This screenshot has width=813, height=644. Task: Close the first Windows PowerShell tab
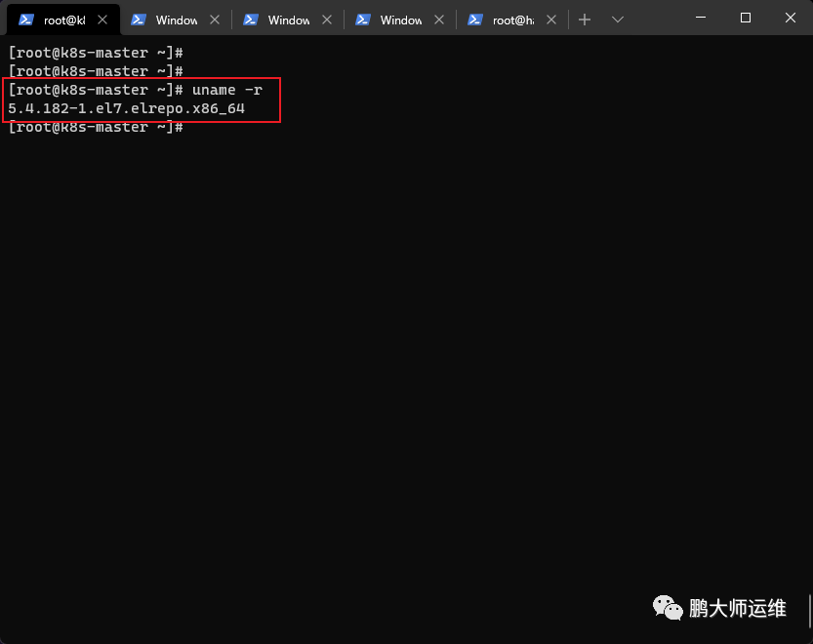coord(215,20)
